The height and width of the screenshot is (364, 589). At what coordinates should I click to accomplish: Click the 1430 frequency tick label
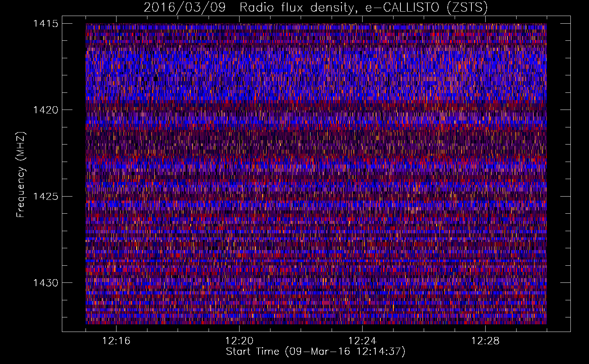tap(46, 283)
